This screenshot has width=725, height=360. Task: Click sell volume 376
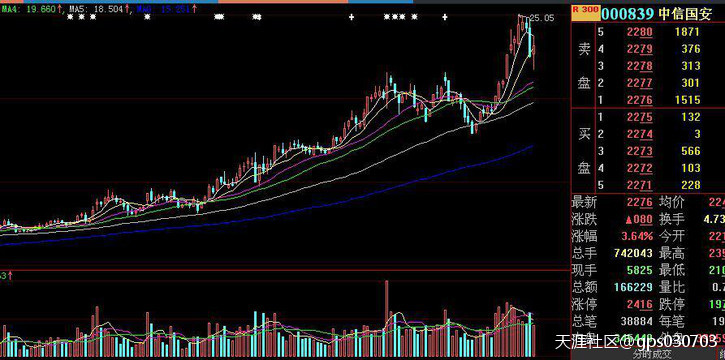coord(690,49)
